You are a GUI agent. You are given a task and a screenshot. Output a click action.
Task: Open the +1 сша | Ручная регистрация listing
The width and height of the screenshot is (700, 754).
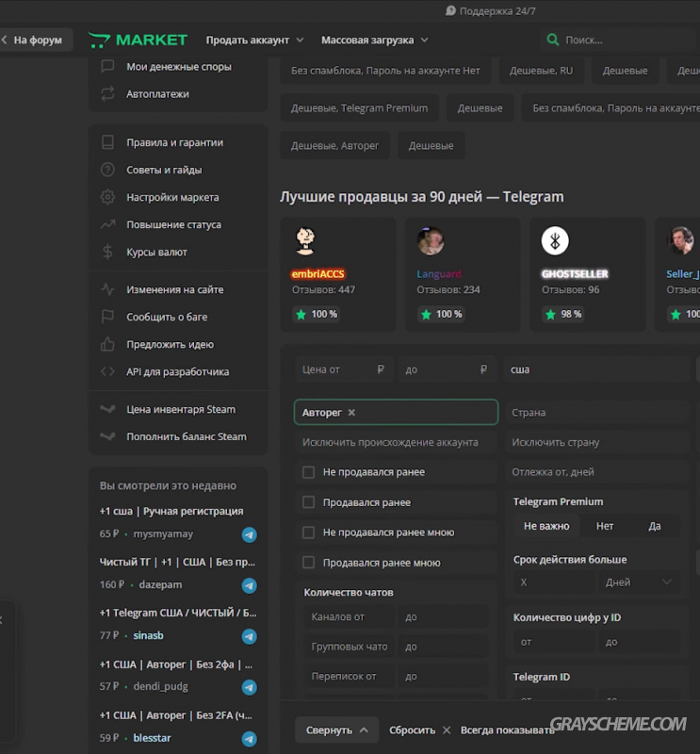pyautogui.click(x=171, y=511)
